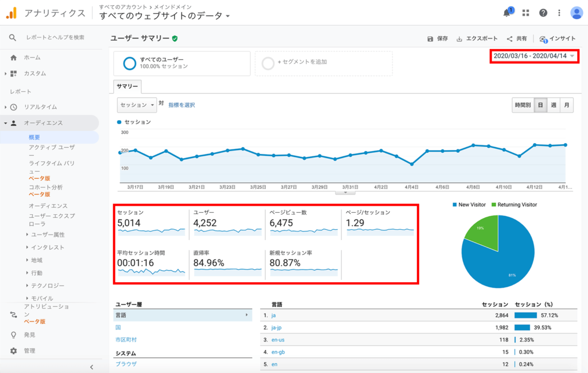The width and height of the screenshot is (588, 373).
Task: Open the date range dropdown
Action: coord(533,56)
